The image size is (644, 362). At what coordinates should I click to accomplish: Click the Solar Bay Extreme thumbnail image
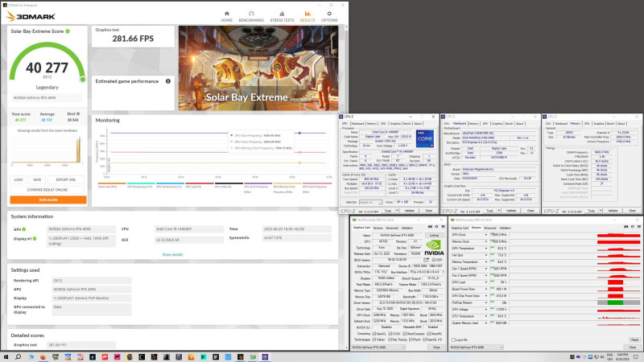click(258, 68)
